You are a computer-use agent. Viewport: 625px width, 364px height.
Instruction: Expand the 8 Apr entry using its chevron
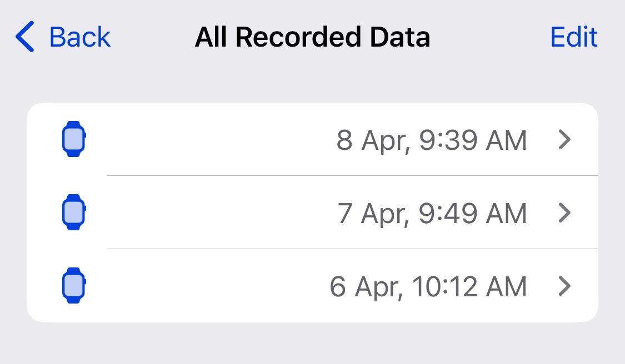[x=564, y=140]
